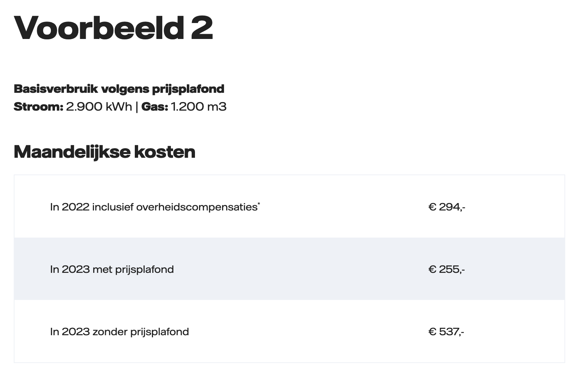This screenshot has height=392, width=586.
Task: Select the "2.900 kWh" electricity value
Action: (99, 107)
